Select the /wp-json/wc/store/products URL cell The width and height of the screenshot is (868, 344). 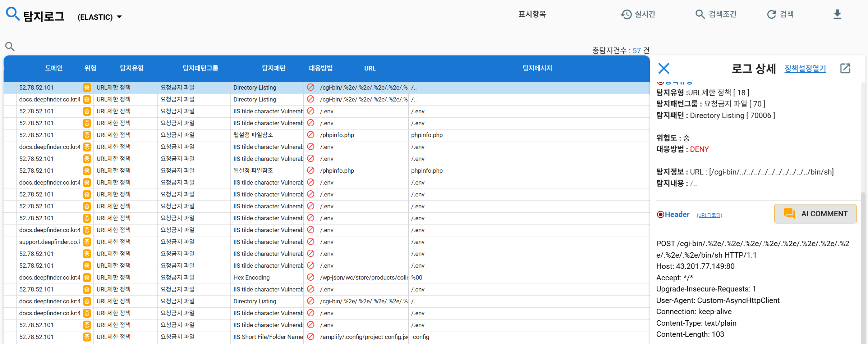coord(363,277)
